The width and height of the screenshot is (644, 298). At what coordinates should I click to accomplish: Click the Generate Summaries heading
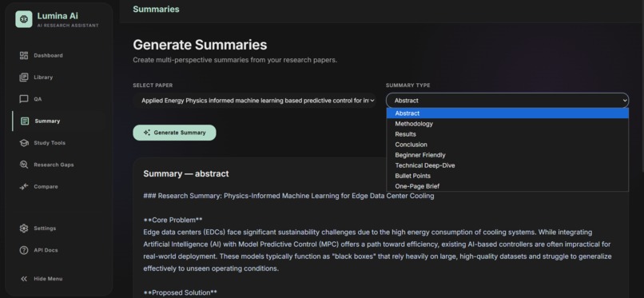[x=200, y=45]
